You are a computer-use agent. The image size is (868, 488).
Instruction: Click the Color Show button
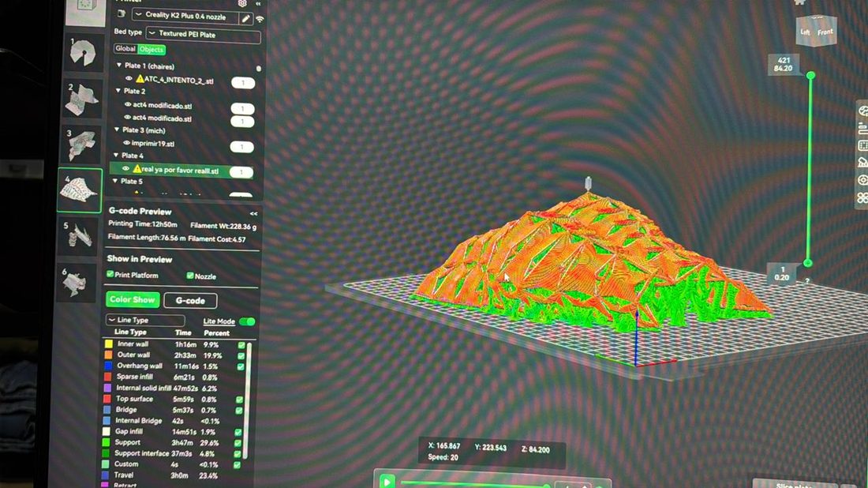pyautogui.click(x=133, y=299)
